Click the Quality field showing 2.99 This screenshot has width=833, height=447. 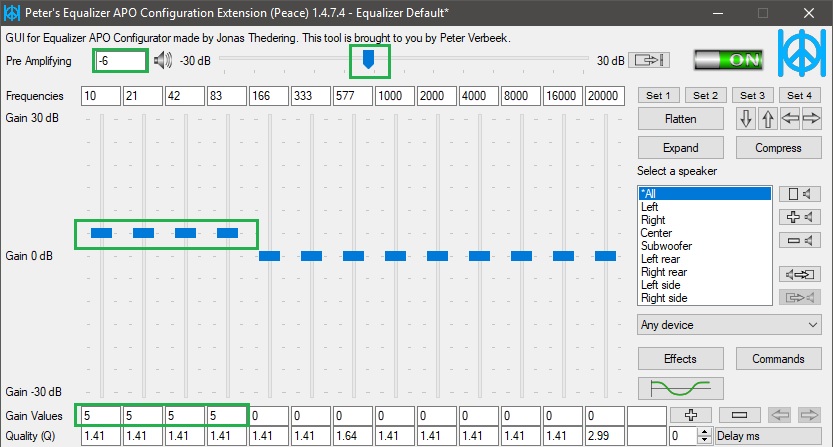[x=605, y=436]
